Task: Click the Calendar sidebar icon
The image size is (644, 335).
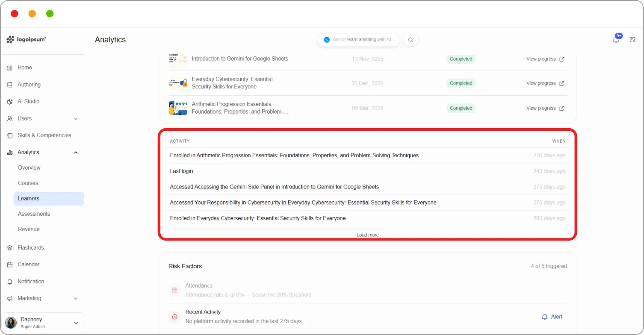Action: coord(10,264)
